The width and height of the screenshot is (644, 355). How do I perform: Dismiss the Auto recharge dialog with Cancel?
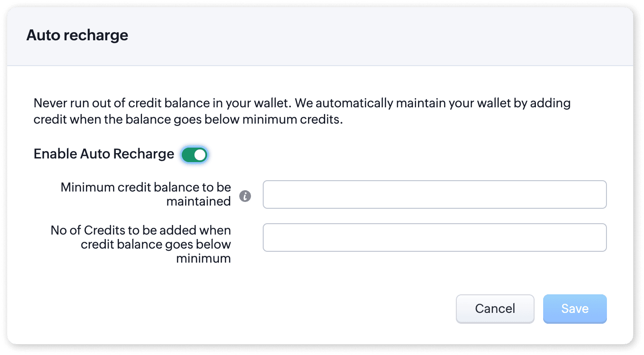click(x=495, y=309)
